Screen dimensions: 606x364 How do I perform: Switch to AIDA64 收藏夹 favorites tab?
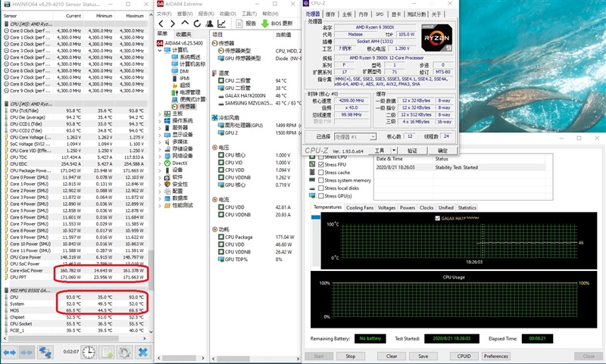pyautogui.click(x=183, y=34)
